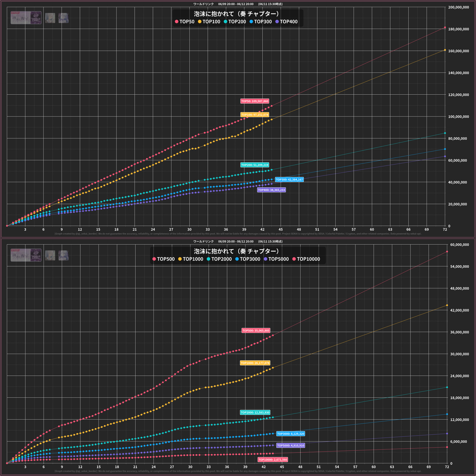476x476 pixels.
Task: Click the '100,000,000' y-axis label
Action: tap(459, 117)
